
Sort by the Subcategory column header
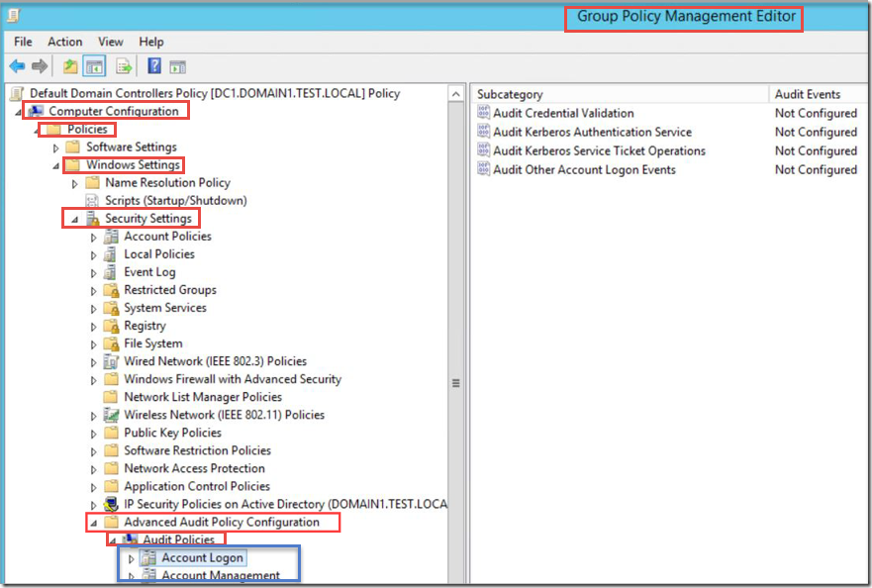(619, 94)
